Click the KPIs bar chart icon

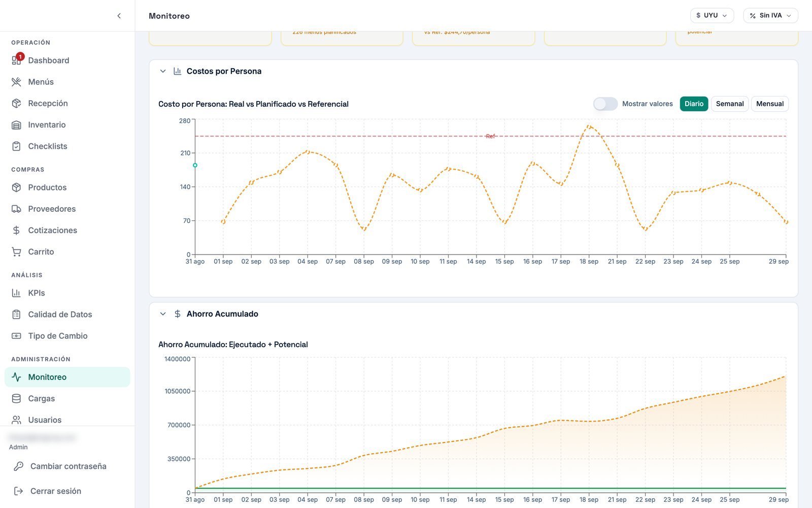click(x=16, y=293)
